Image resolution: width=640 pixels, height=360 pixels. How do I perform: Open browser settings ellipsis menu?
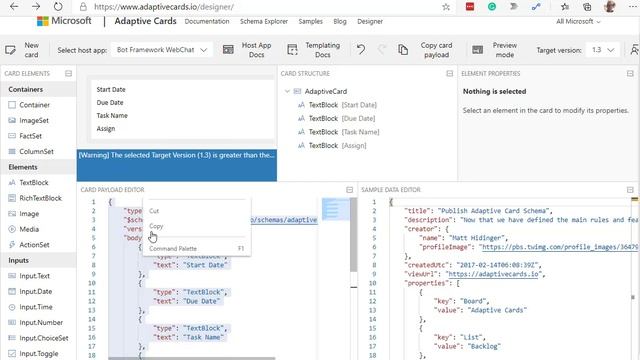click(x=632, y=7)
